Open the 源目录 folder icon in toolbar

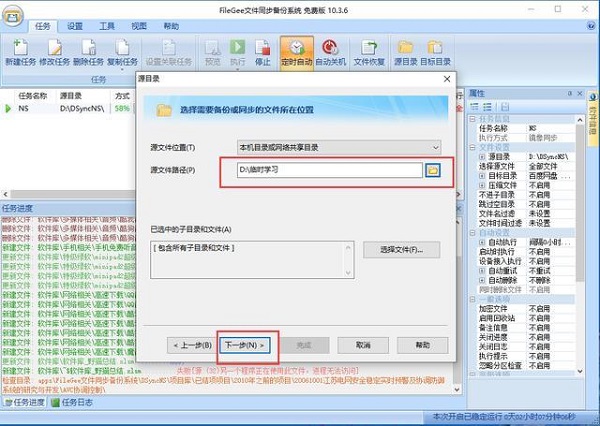click(x=406, y=53)
